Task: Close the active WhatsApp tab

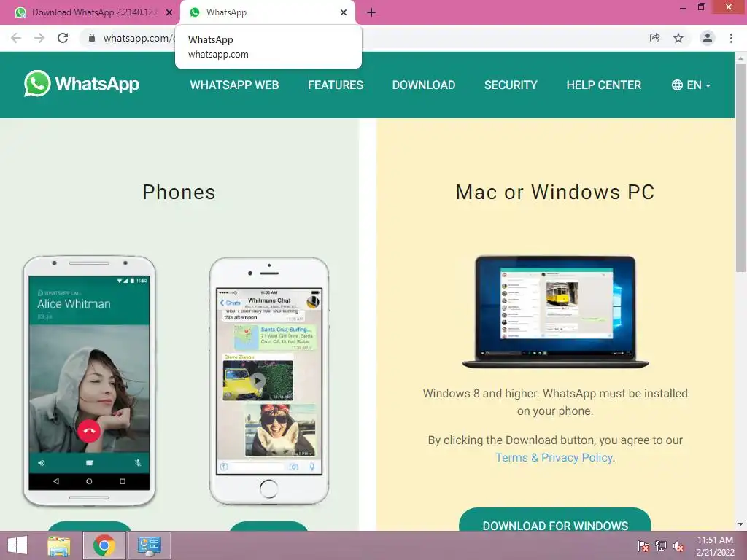Action: (x=344, y=12)
